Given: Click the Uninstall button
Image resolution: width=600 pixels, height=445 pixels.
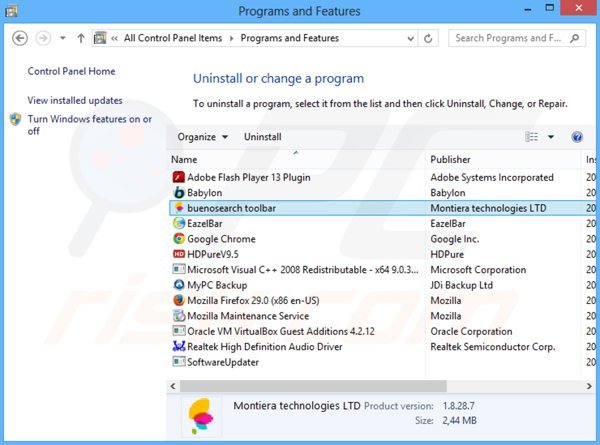Looking at the screenshot, I should pos(262,137).
